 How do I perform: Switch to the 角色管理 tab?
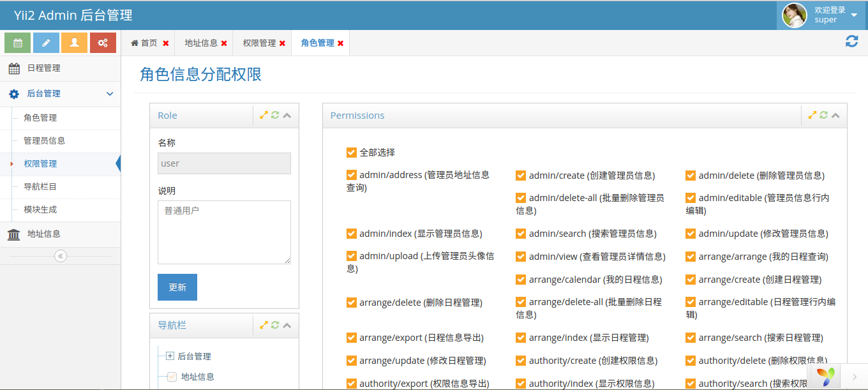point(317,43)
